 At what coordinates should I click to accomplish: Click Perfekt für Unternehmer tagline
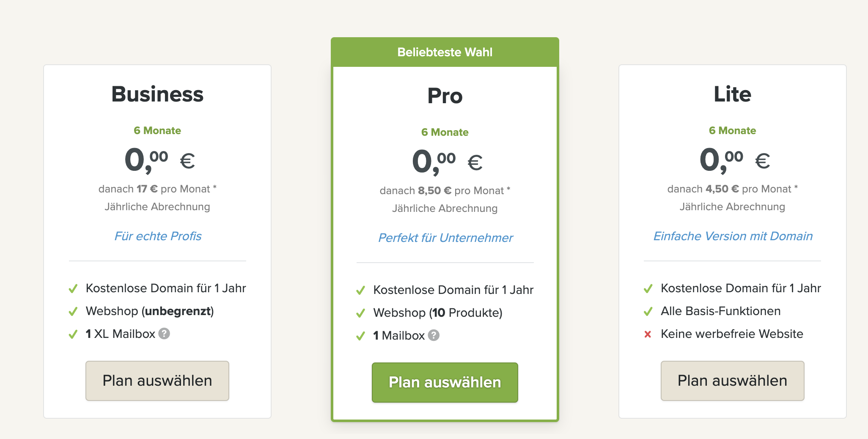[445, 238]
